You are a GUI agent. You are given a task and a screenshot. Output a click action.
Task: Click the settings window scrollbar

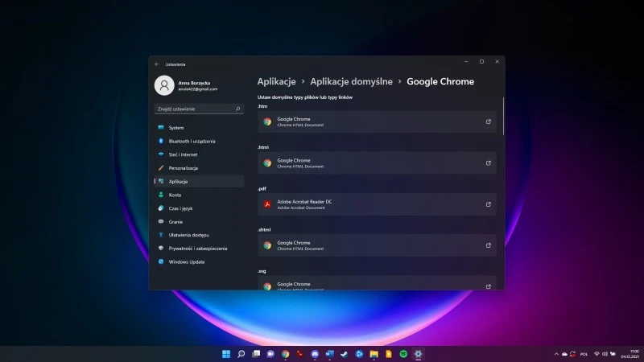pyautogui.click(x=503, y=116)
